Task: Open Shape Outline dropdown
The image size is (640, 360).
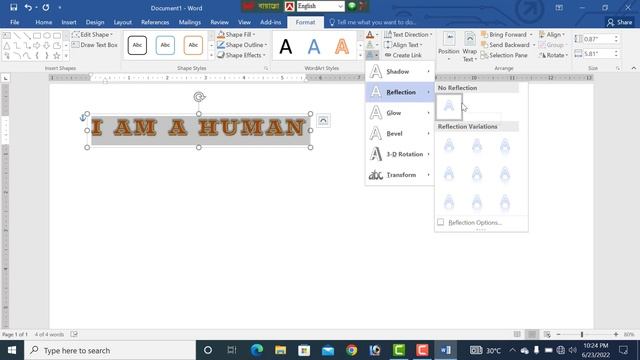Action: [242, 45]
